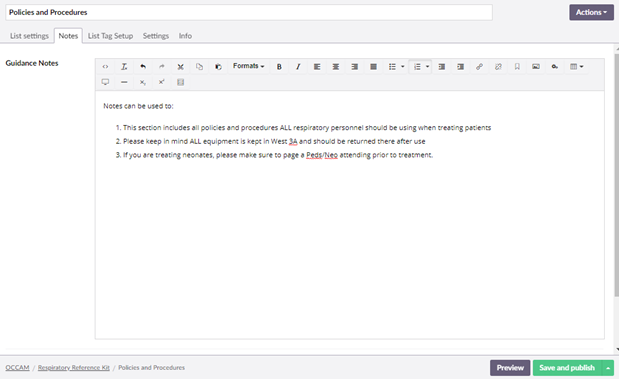Viewport: 619px width, 379px height.
Task: Open the Actions dropdown menu
Action: pos(591,12)
